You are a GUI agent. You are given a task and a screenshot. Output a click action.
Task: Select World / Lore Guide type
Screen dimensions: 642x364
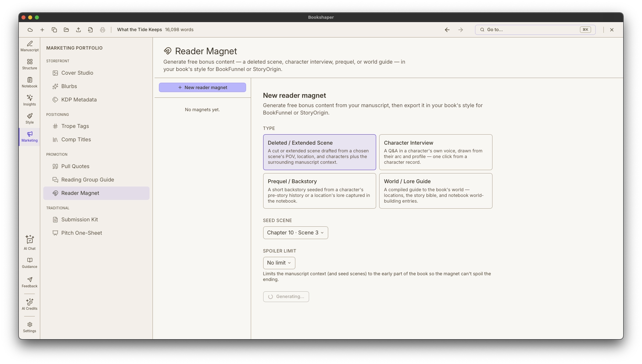click(x=435, y=191)
